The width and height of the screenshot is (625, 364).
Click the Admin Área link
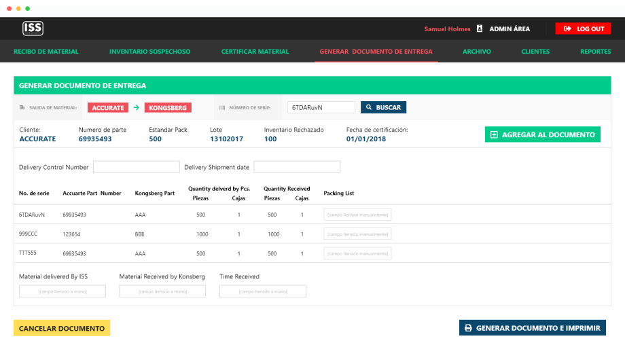tap(510, 29)
